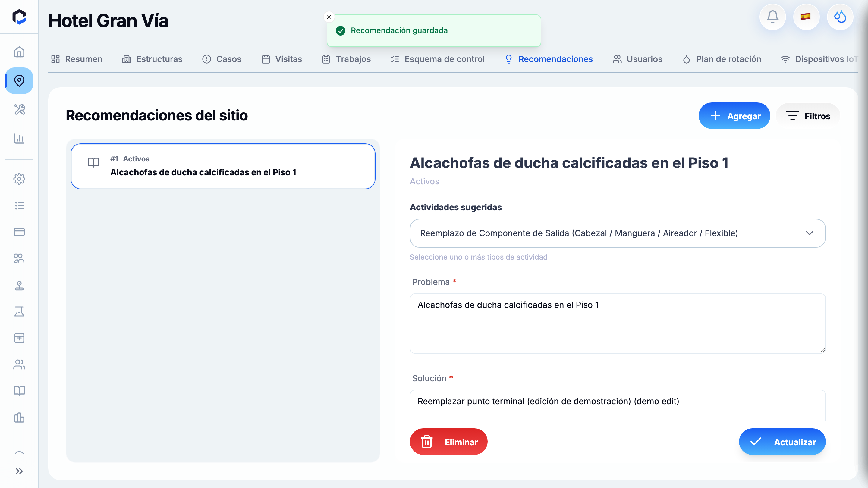
Task: Open the checklist sidebar icon
Action: point(19,205)
